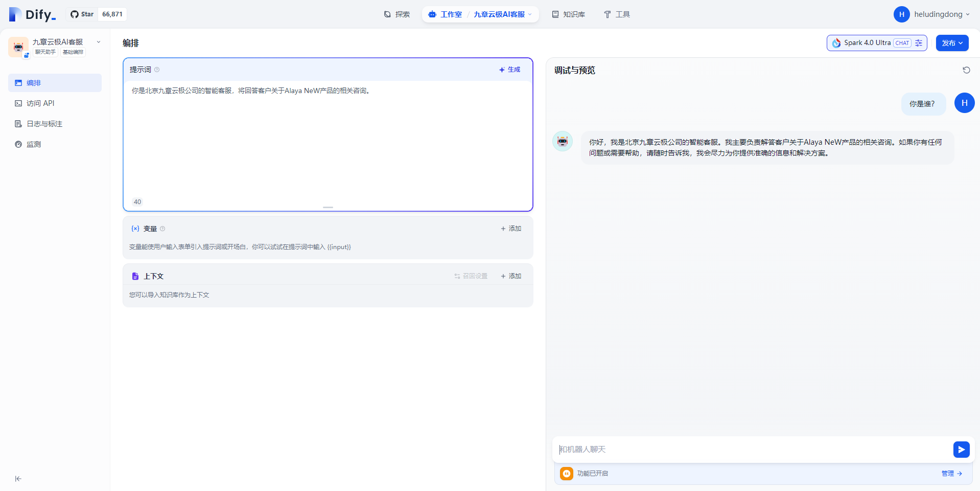Click inside the prompt text area
The image size is (980, 491).
click(x=328, y=138)
